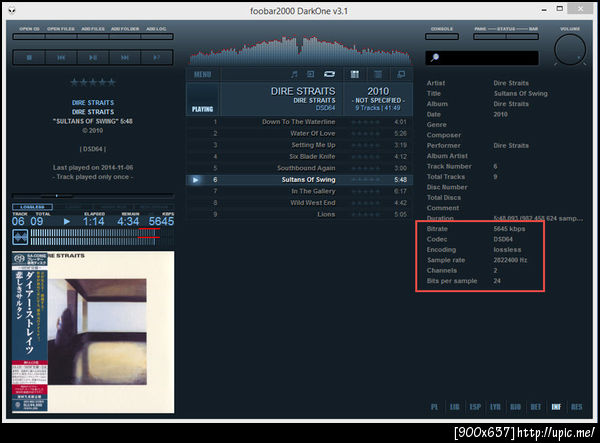Image resolution: width=600 pixels, height=443 pixels.
Task: Skip to next track button
Action: pyautogui.click(x=125, y=57)
